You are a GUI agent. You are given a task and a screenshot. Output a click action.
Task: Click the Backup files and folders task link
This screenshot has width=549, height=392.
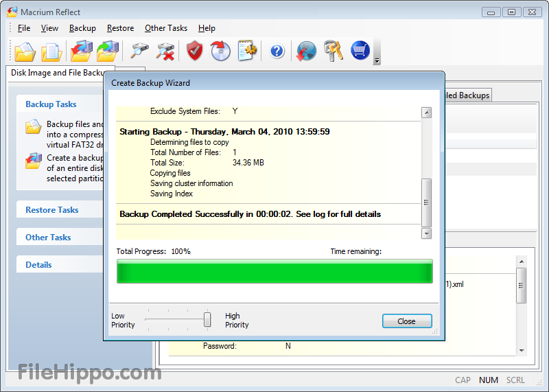click(75, 135)
